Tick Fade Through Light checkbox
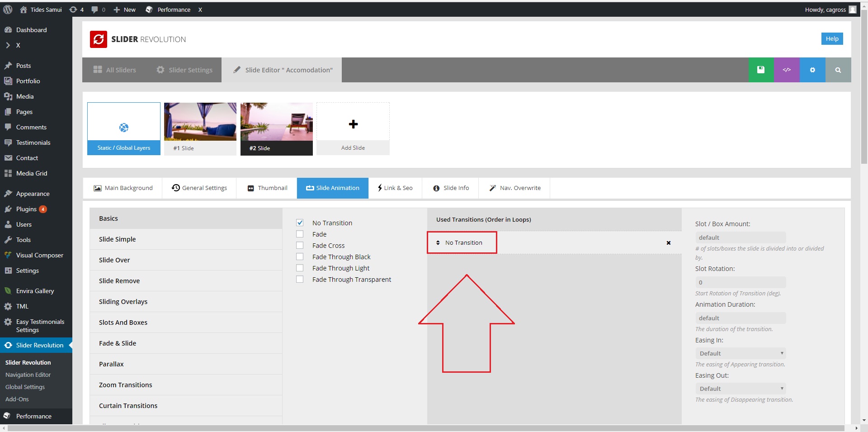This screenshot has height=432, width=868. (x=300, y=268)
